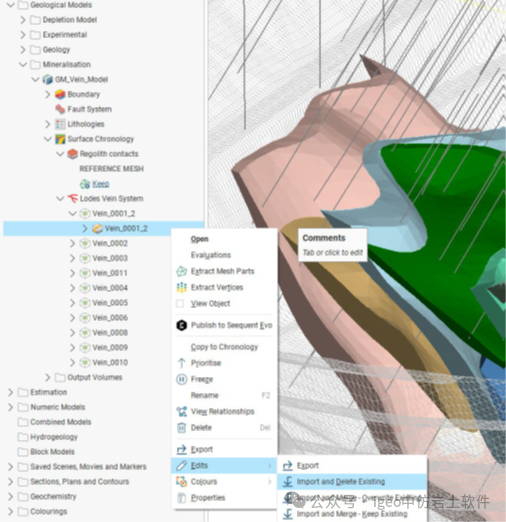Expand the Vein_0002 tree node
Viewport: 506px width, 522px height.
72,243
